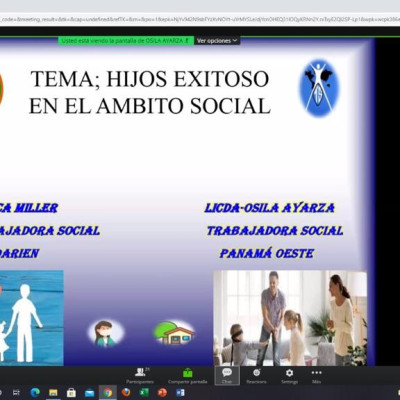400x400 pixels.
Task: Open Microsoft Store from the taskbar
Action: (71, 393)
